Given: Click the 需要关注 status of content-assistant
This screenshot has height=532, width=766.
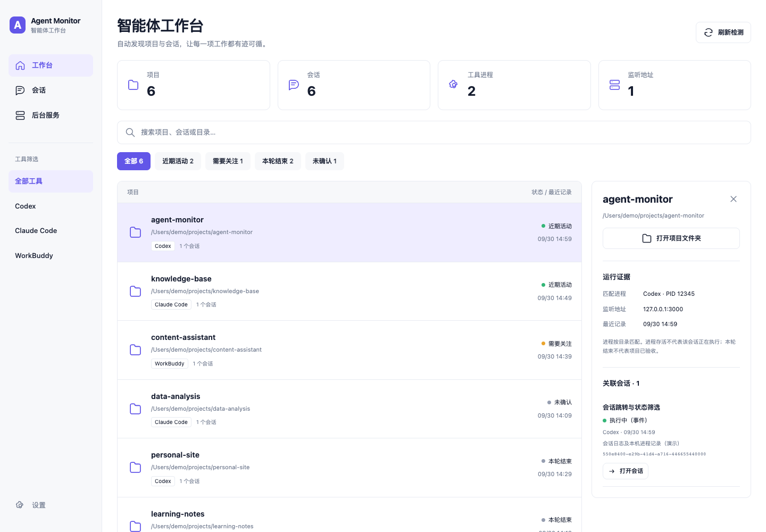Looking at the screenshot, I should (556, 344).
